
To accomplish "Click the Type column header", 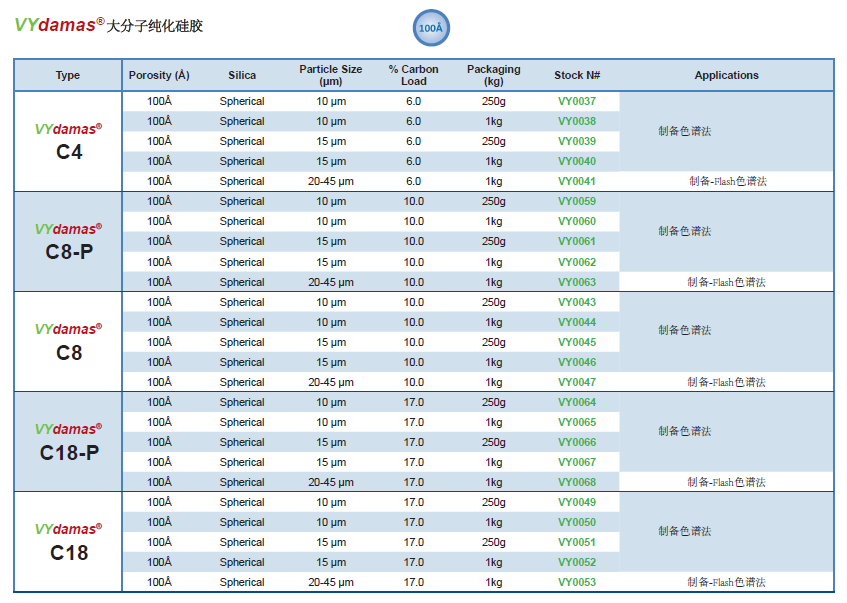I will [68, 75].
